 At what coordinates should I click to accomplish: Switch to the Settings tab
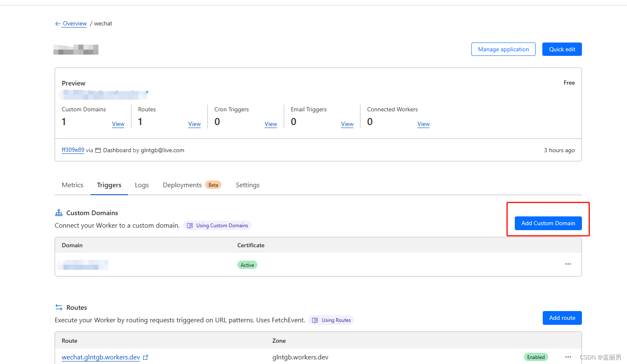coord(247,185)
